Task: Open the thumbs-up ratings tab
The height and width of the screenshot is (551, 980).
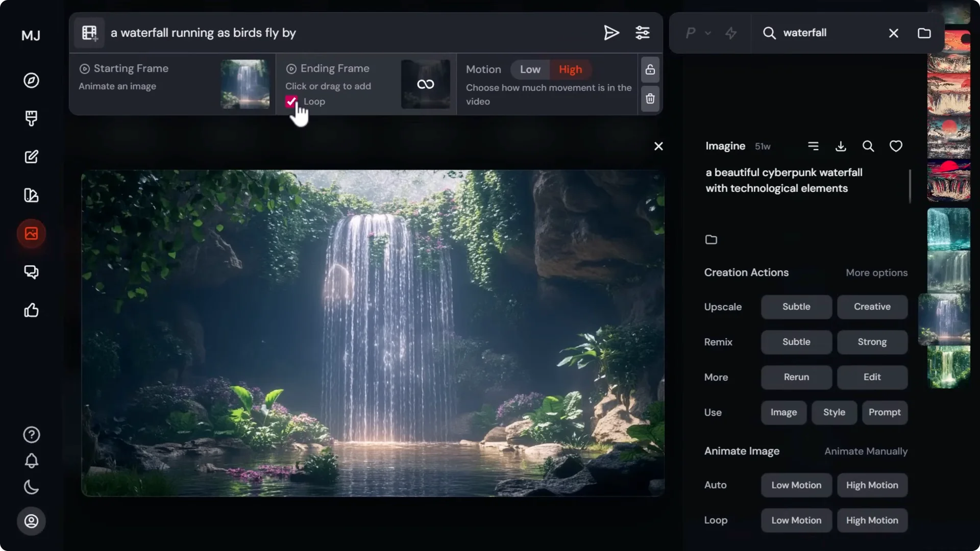Action: [x=31, y=310]
